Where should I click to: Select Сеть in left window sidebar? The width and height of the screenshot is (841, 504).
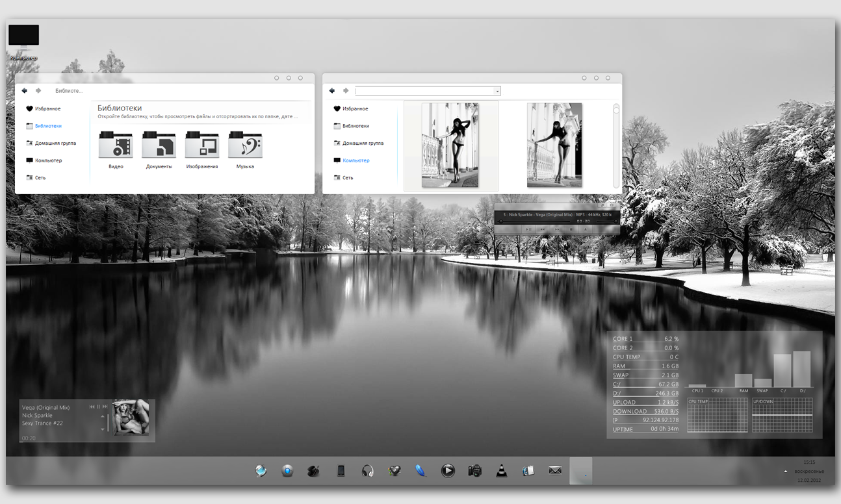(36, 177)
